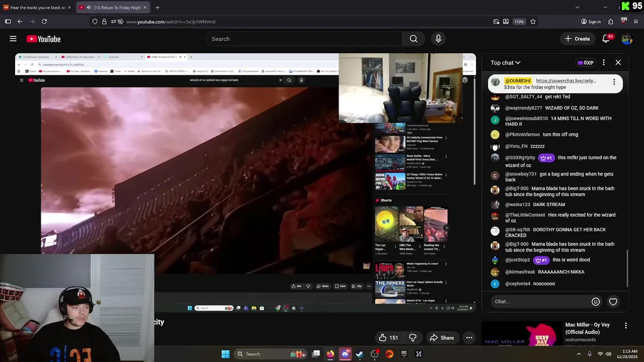
Task: Start voice search with the microphone icon
Action: click(x=438, y=39)
